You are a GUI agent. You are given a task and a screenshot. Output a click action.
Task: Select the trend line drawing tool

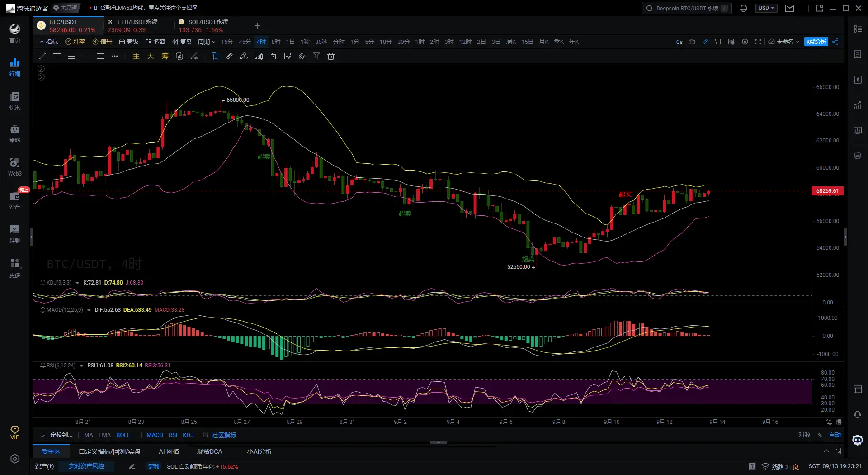[x=42, y=57]
